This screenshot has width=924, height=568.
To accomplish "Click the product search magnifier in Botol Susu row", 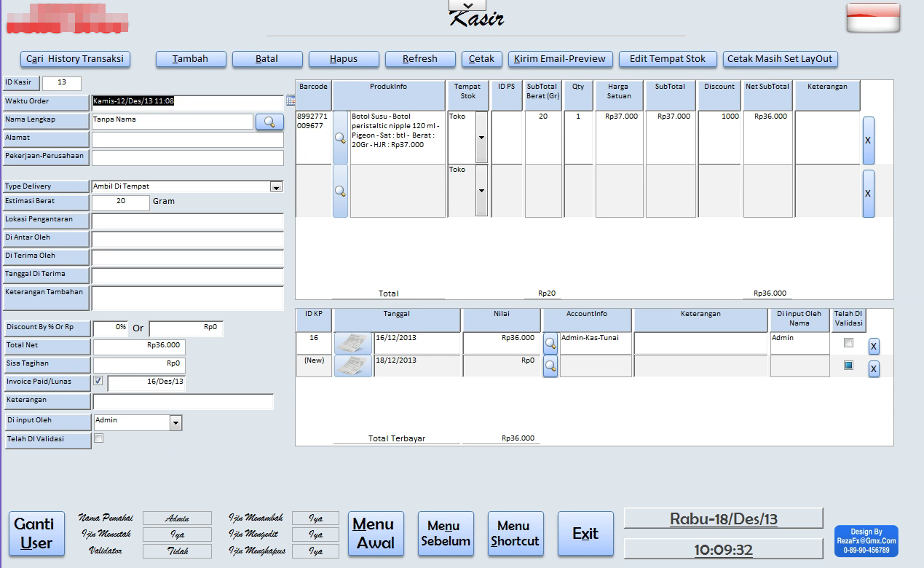I will coord(340,138).
